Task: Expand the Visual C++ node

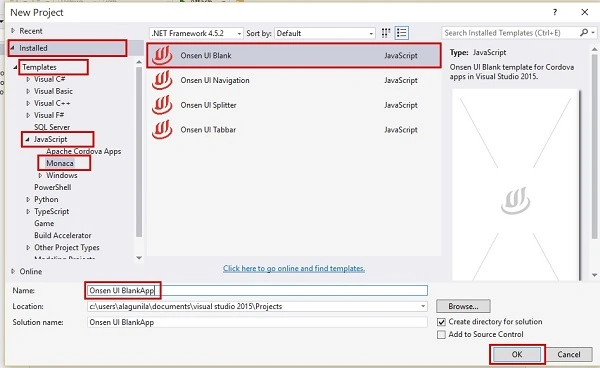Action: pos(28,103)
